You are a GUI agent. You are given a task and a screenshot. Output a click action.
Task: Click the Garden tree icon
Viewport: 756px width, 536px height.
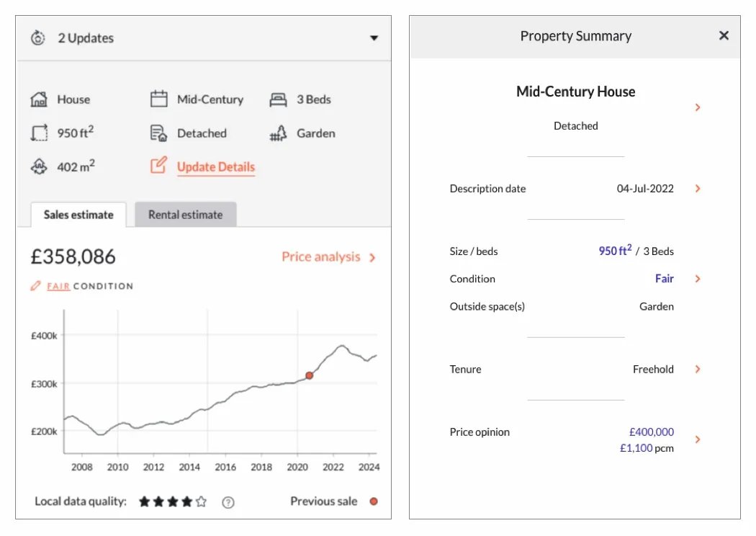(278, 133)
